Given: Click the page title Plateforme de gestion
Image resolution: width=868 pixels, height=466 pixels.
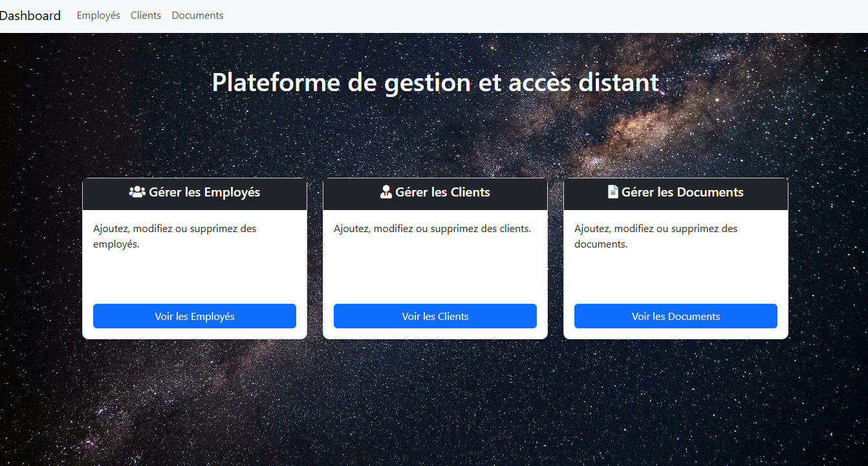Looking at the screenshot, I should 435,82.
